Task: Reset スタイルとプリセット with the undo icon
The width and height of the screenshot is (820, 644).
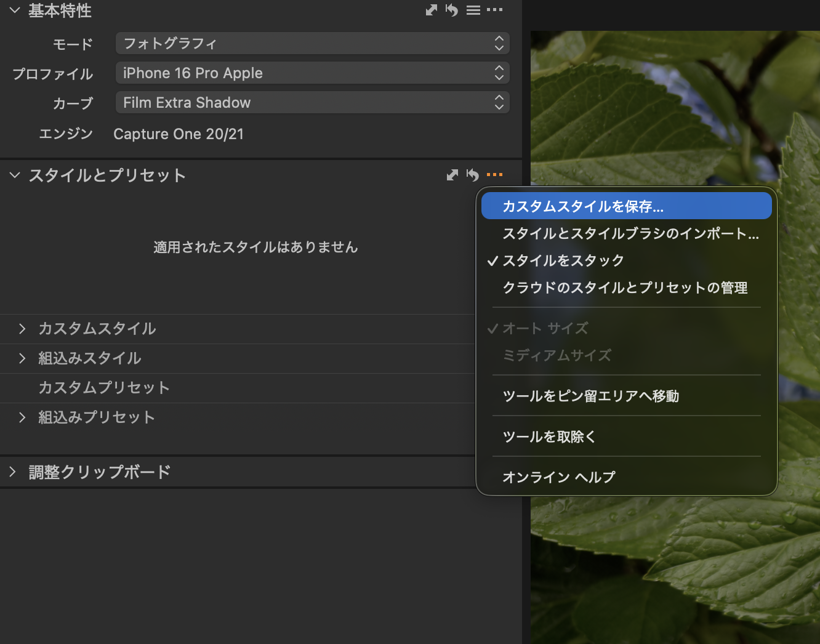Action: click(473, 175)
